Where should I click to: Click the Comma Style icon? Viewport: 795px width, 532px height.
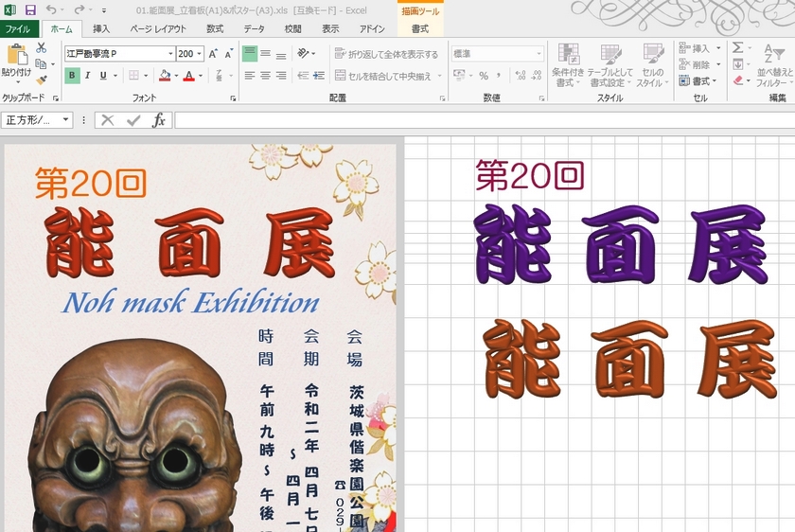click(x=499, y=76)
